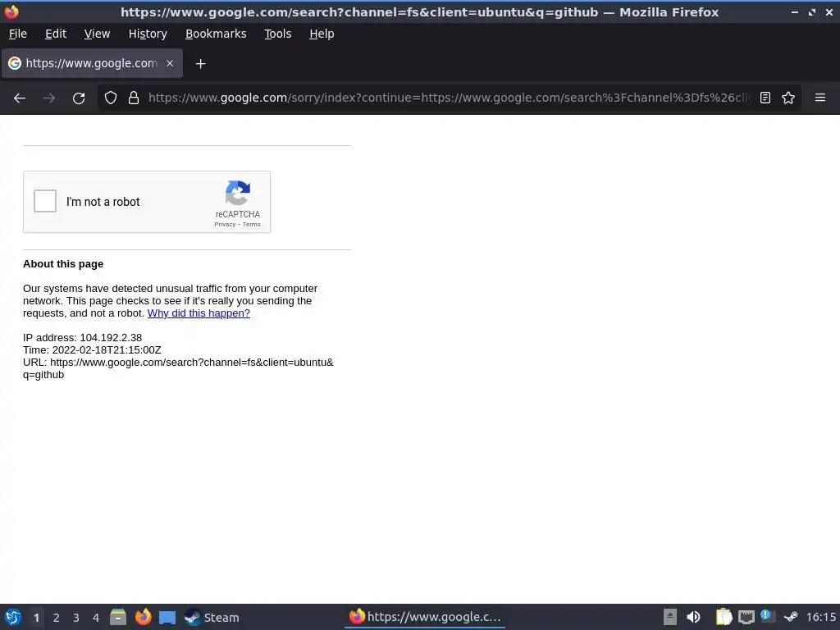Open the Lubuntu start menu
840x630 pixels.
13,617
